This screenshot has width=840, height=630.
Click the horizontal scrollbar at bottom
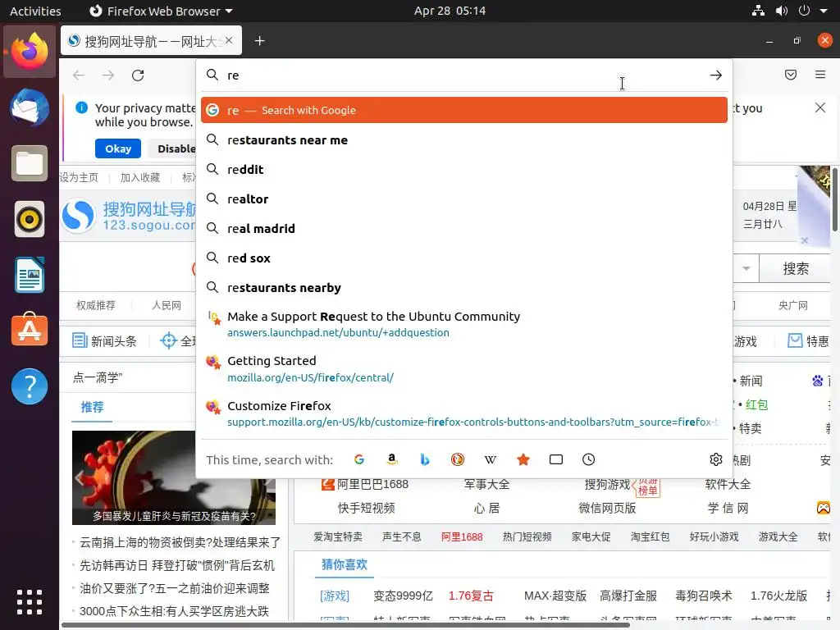(345, 624)
